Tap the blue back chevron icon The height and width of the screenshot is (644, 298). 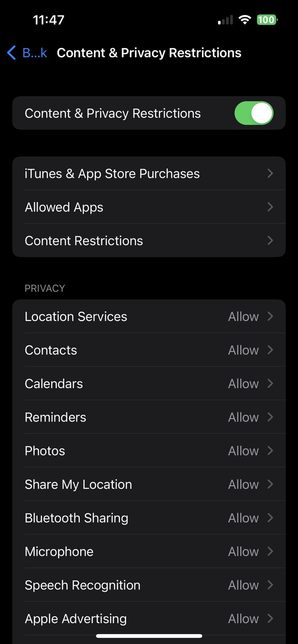11,53
